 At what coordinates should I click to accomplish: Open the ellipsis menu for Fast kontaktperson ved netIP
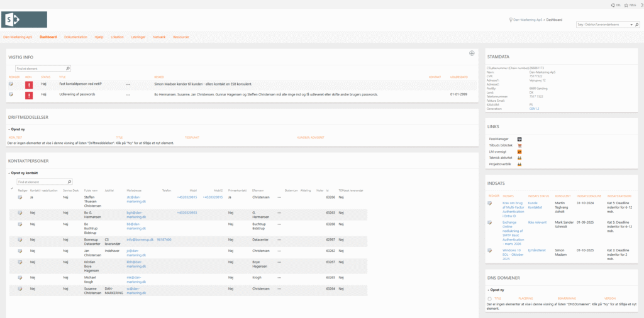point(128,84)
